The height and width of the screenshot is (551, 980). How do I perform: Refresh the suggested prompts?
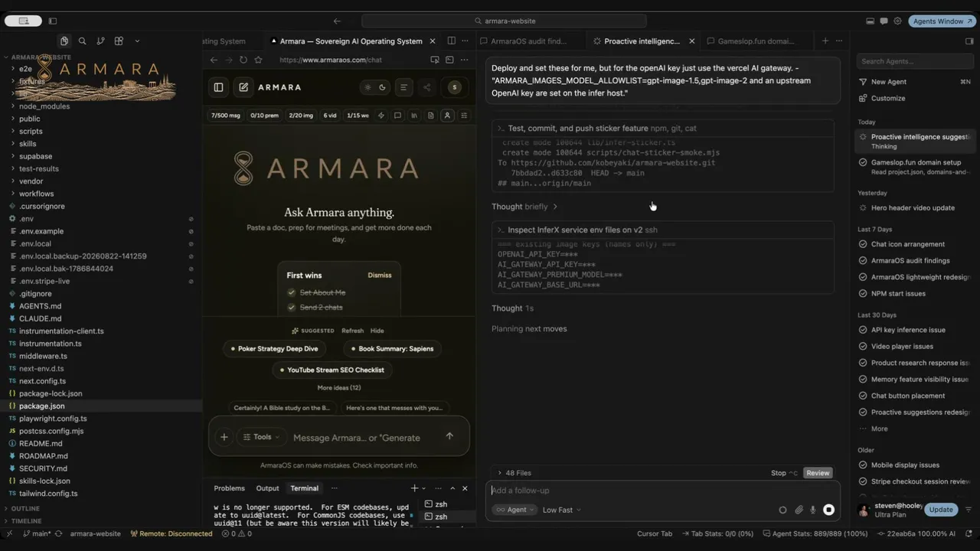click(352, 331)
